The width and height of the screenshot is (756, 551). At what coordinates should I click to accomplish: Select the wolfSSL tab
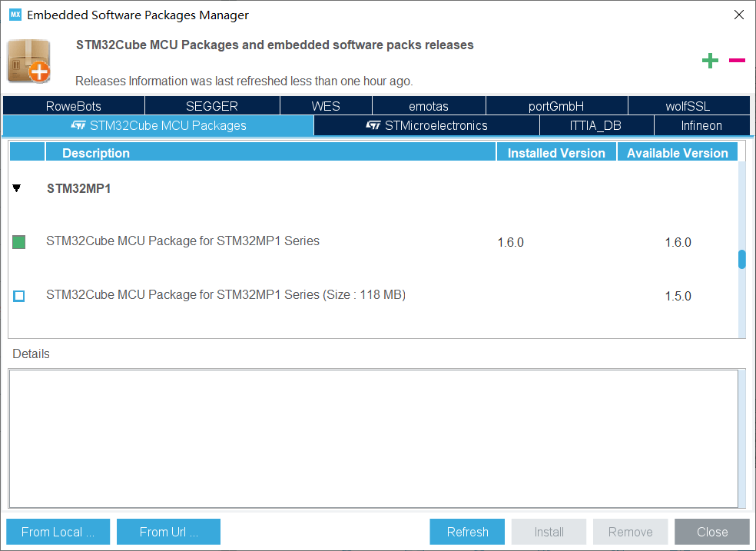[688, 105]
